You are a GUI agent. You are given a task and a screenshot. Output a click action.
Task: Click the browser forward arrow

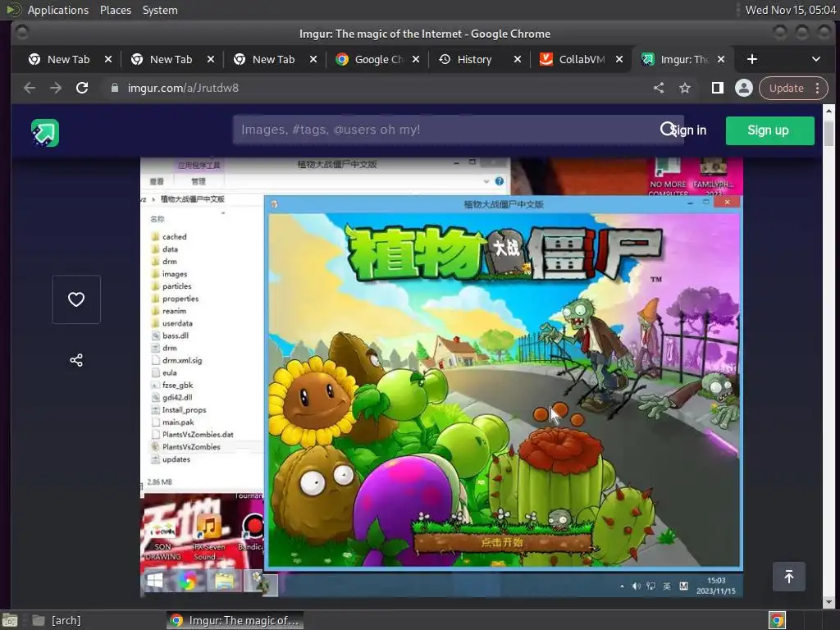pyautogui.click(x=56, y=88)
